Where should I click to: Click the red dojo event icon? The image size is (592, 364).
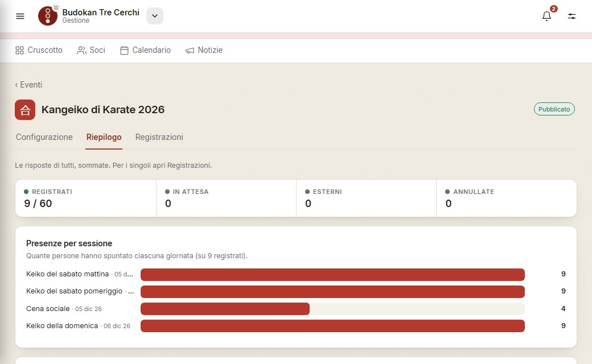click(25, 110)
